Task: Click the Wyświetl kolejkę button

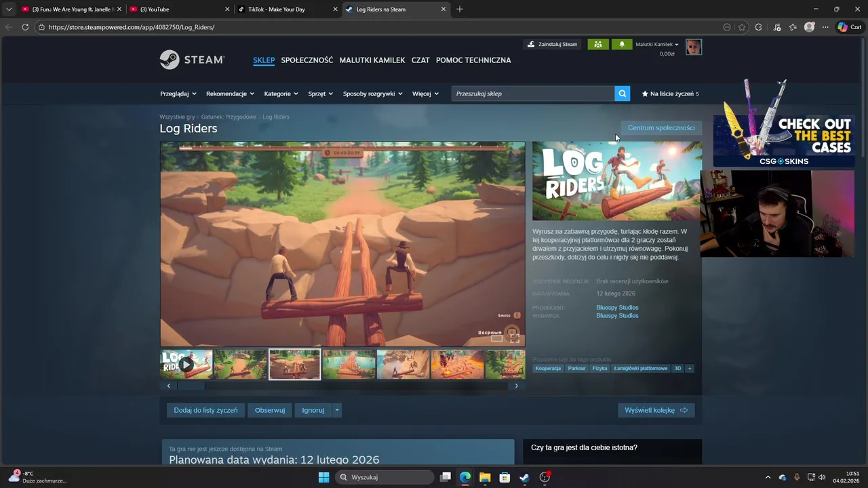Action: (656, 410)
